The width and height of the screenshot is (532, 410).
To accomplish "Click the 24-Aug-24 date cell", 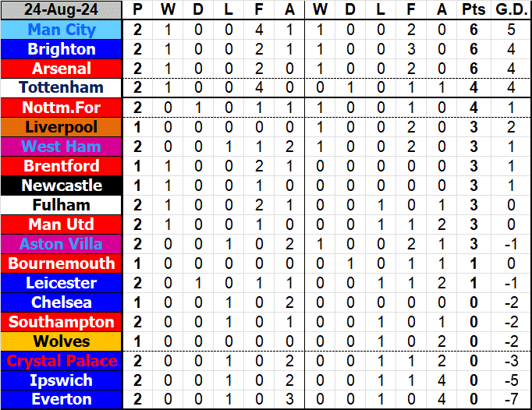I will tap(62, 10).
